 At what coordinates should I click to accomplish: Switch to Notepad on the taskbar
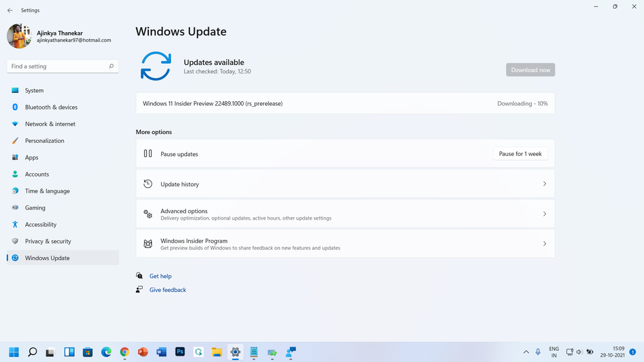click(x=254, y=352)
